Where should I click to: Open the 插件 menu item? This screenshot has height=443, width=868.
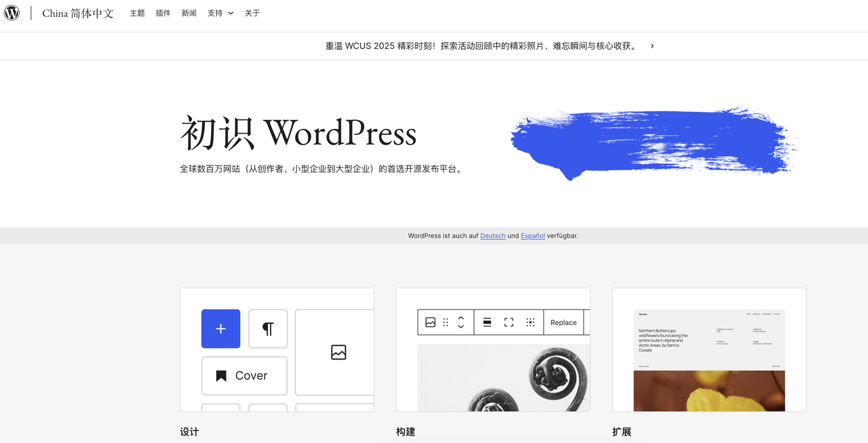(163, 13)
